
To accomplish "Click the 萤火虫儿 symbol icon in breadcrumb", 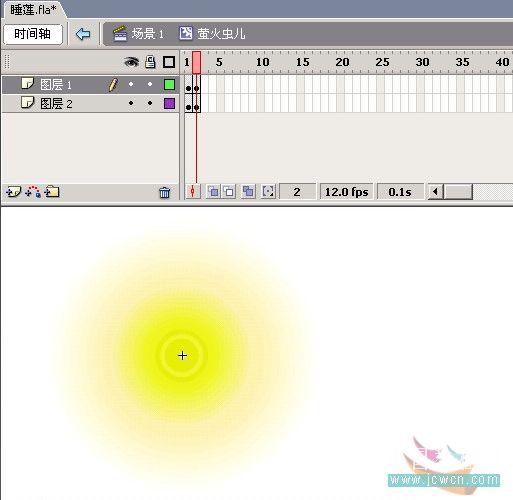I will click(x=186, y=33).
